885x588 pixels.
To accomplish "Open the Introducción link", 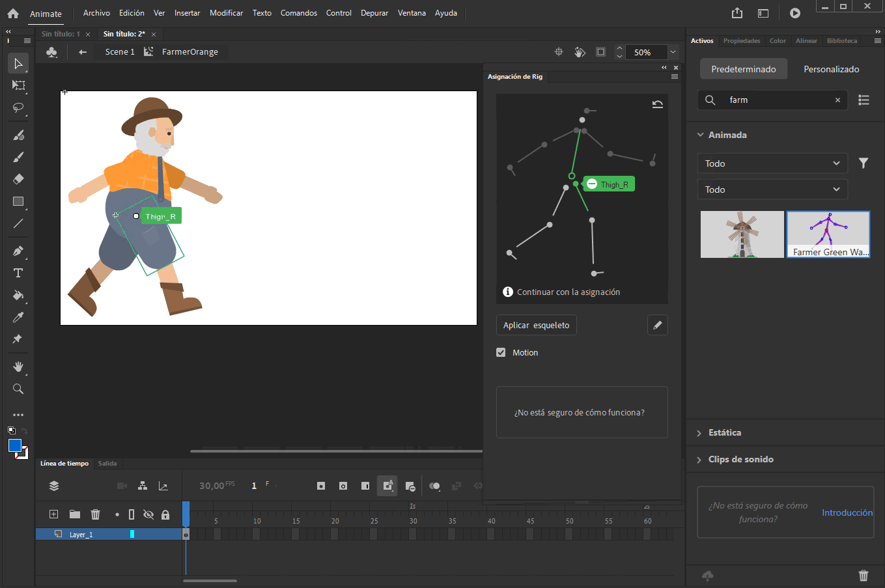I will tap(847, 512).
